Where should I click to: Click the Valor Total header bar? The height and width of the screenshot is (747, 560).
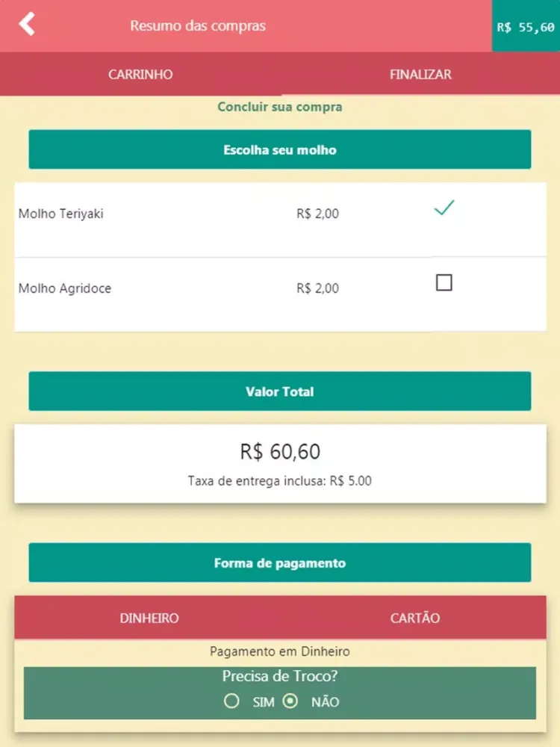[x=280, y=391]
